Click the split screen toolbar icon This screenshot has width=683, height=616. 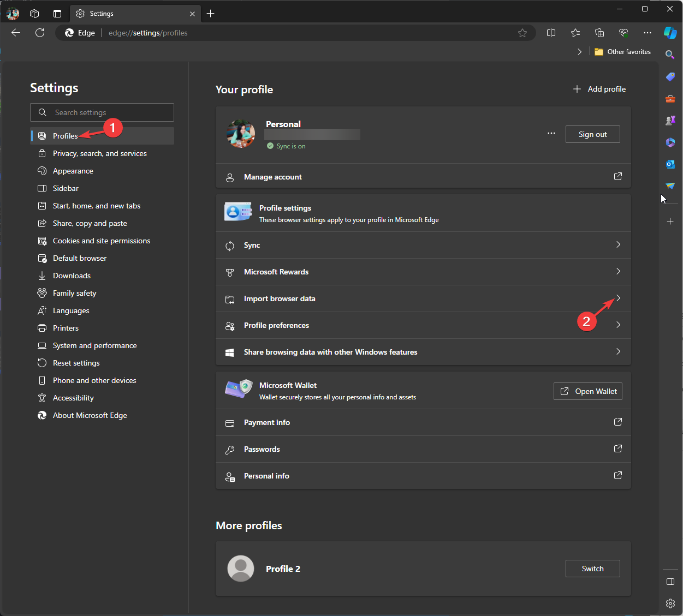click(x=551, y=33)
